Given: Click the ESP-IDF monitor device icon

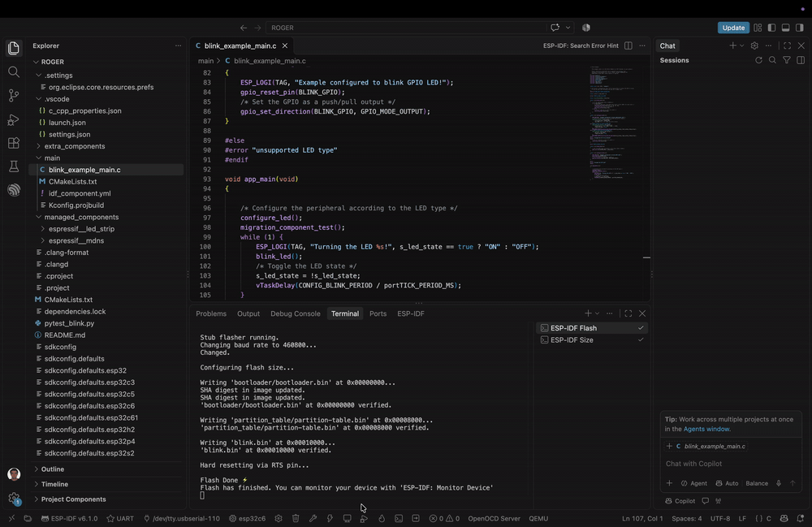Looking at the screenshot, I should [347, 518].
